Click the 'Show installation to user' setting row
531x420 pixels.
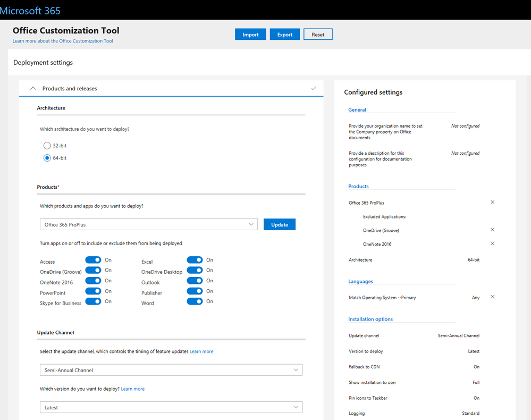[x=414, y=382]
